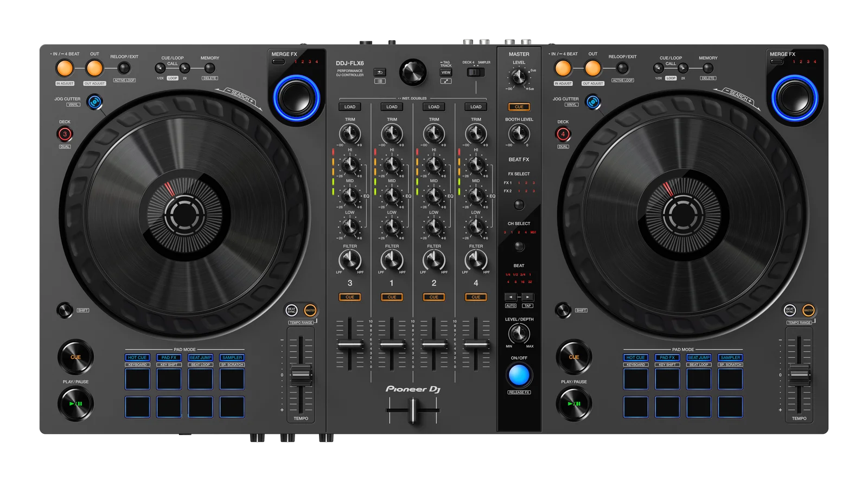Viewport: 868px width, 482px height.
Task: Click the MASTER LEVEL knob
Action: click(519, 78)
